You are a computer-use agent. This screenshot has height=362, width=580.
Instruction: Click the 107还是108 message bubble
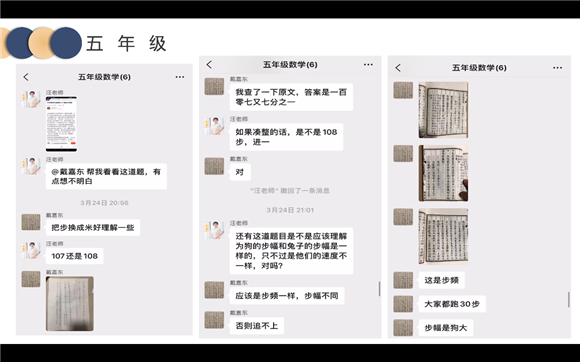(x=74, y=256)
